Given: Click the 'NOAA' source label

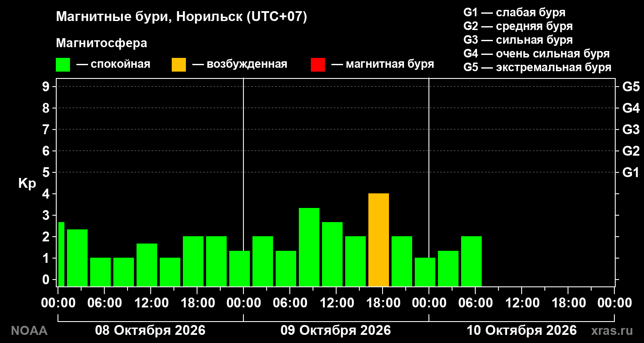Looking at the screenshot, I should [29, 331].
